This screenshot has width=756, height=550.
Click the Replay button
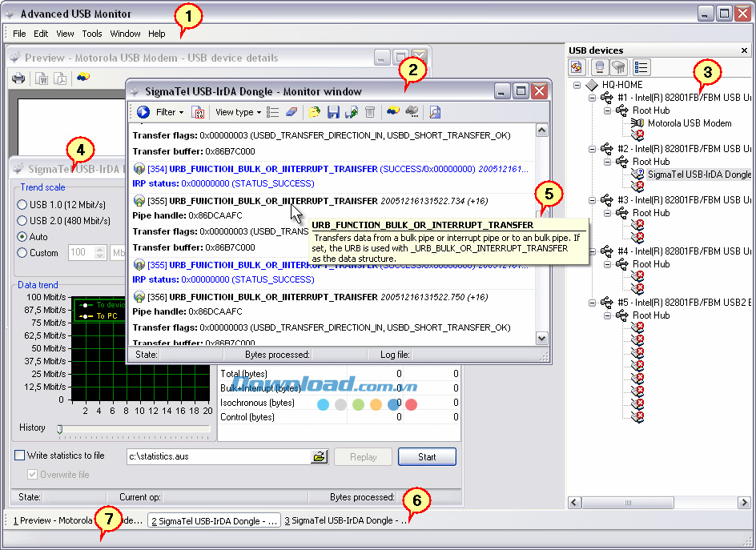[363, 456]
